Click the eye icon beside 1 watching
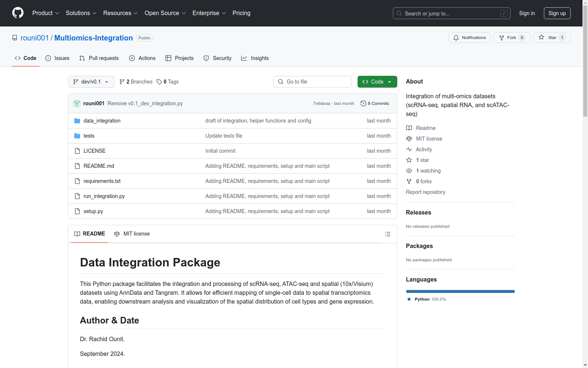This screenshot has width=588, height=368. pyautogui.click(x=409, y=171)
